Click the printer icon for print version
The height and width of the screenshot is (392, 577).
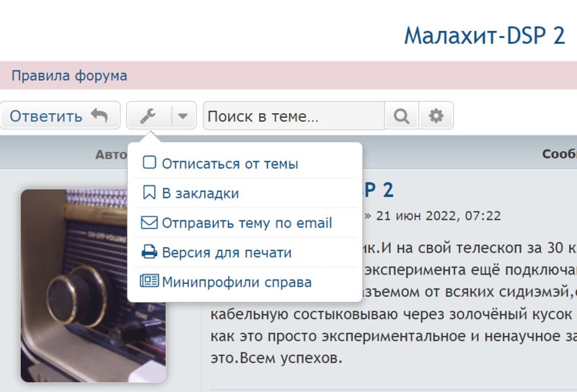point(149,252)
